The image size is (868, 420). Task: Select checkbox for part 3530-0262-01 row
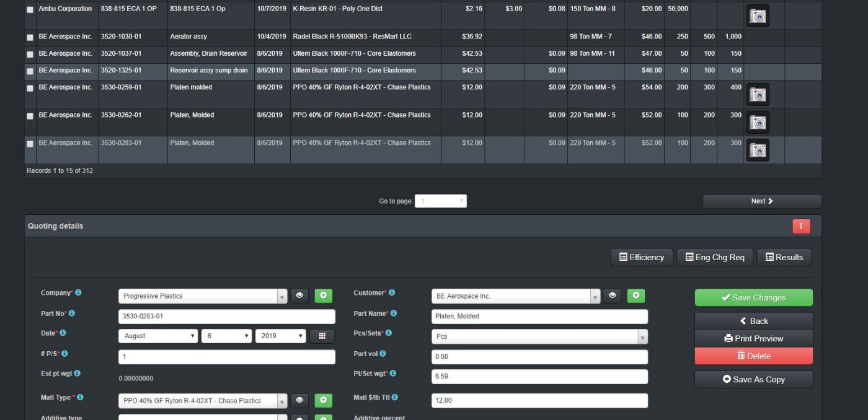[30, 116]
